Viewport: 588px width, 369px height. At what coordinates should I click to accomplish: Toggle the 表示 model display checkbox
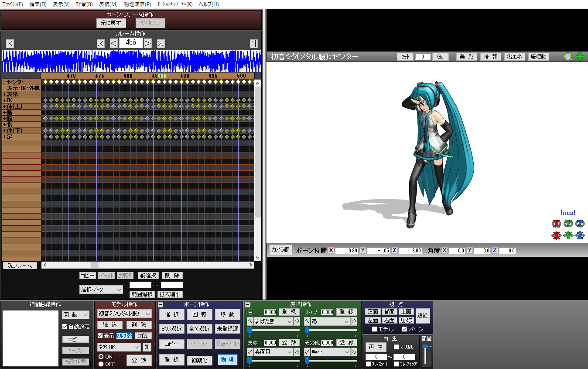tap(100, 336)
